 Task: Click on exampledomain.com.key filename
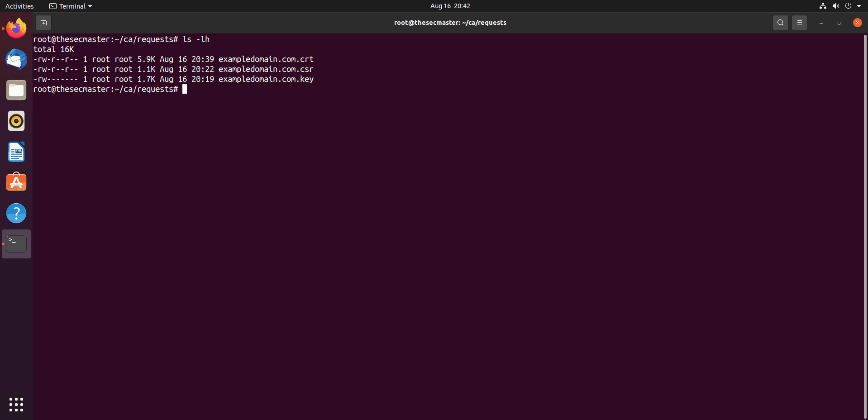pyautogui.click(x=266, y=79)
